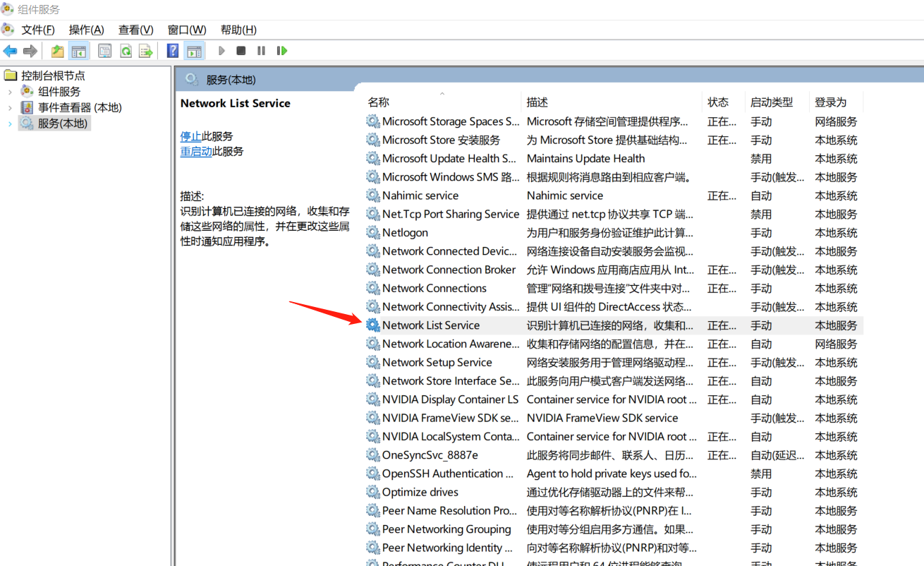Select 服务(本地) in the left tree
924x566 pixels.
tap(63, 124)
